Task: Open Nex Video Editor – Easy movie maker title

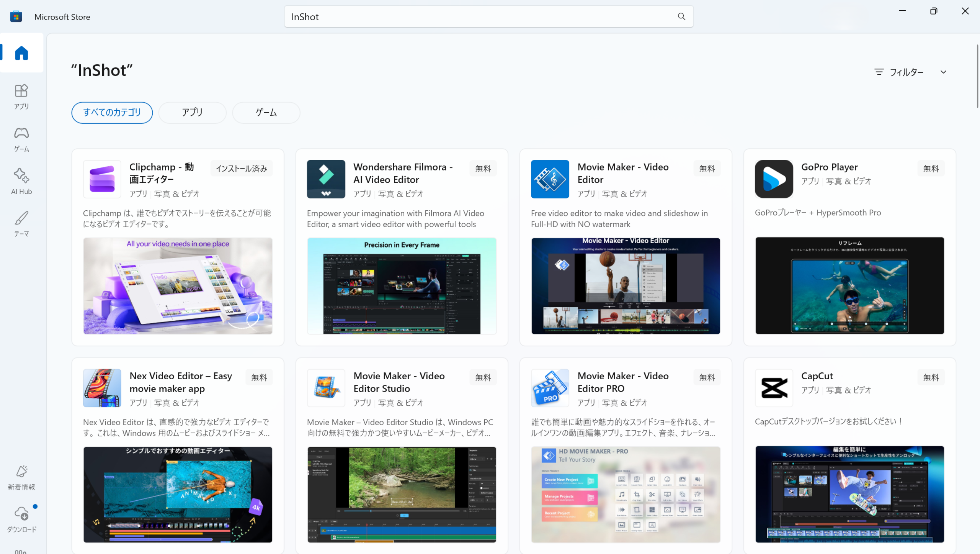Action: point(181,382)
